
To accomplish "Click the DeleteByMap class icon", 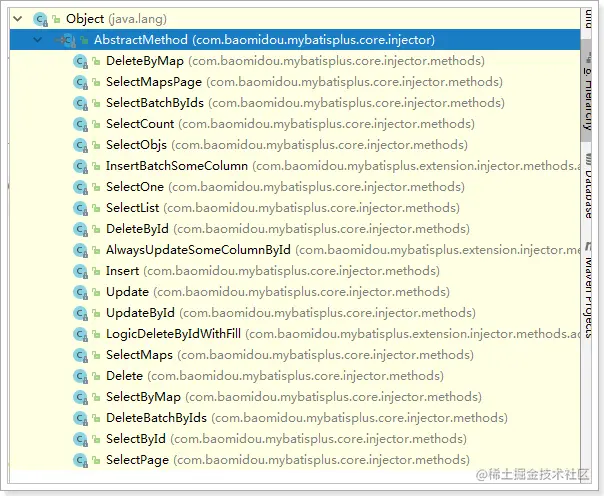I will pos(81,61).
